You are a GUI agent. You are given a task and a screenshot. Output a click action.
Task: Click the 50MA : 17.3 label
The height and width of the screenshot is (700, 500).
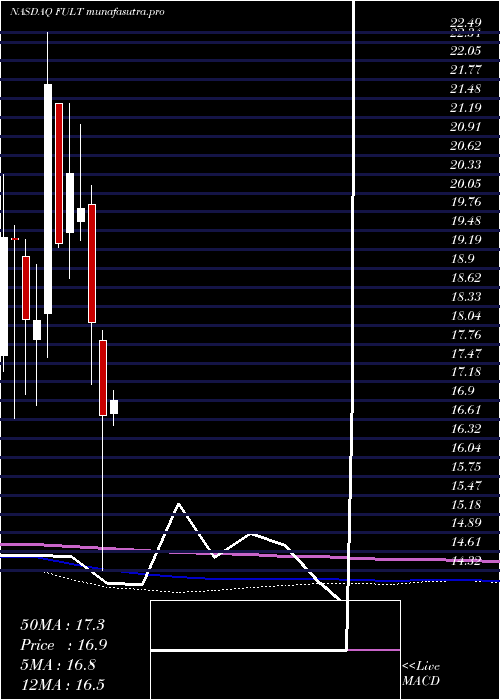tap(62, 624)
